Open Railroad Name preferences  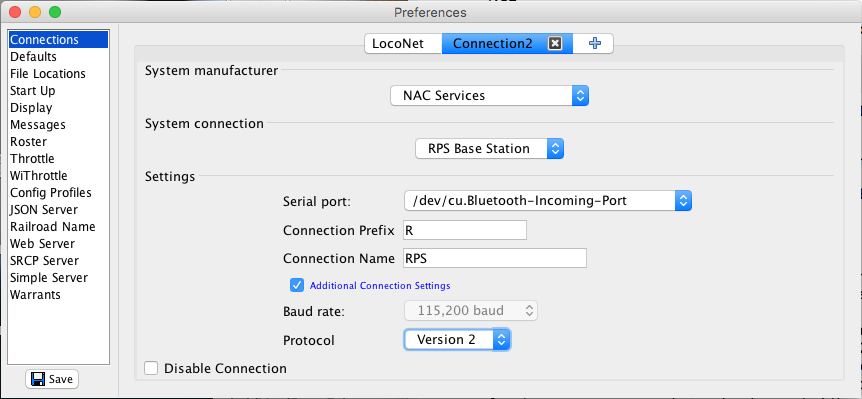58,227
